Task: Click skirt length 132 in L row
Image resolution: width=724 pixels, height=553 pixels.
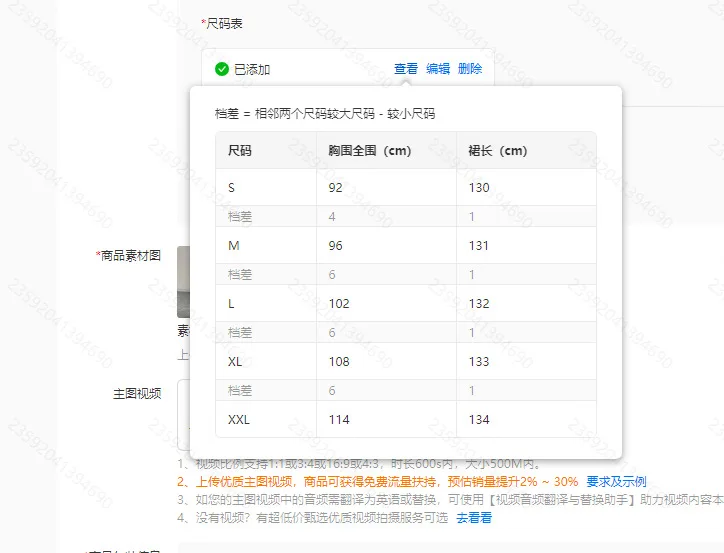Action: pos(479,304)
